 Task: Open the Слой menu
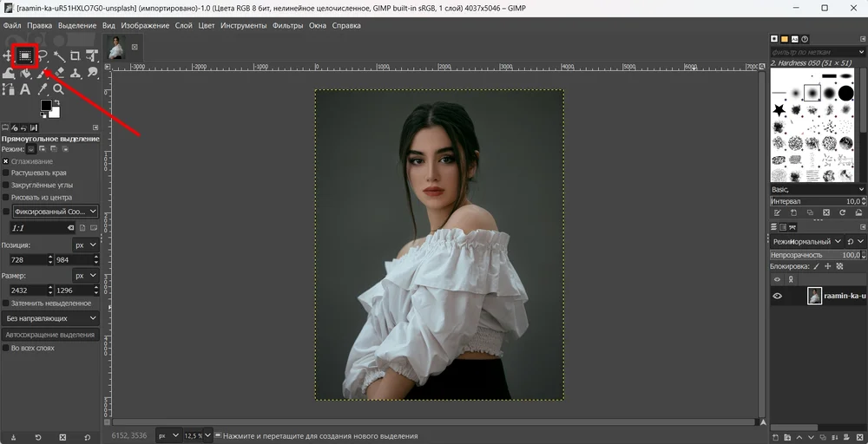(183, 26)
